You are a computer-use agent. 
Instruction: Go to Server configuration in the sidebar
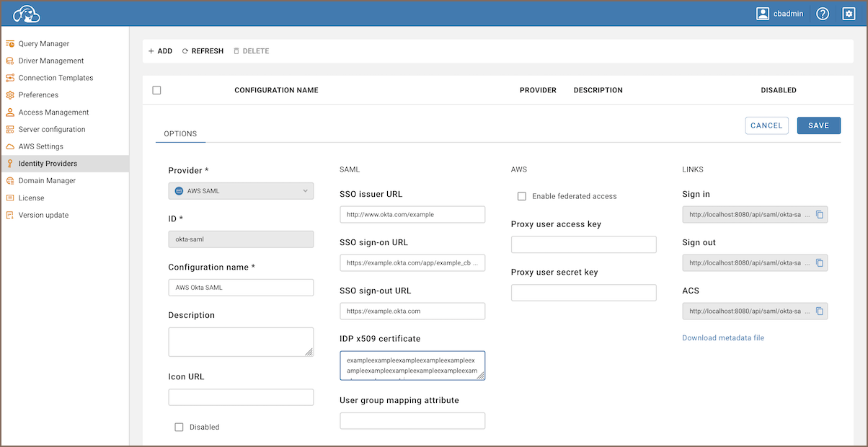coord(52,130)
